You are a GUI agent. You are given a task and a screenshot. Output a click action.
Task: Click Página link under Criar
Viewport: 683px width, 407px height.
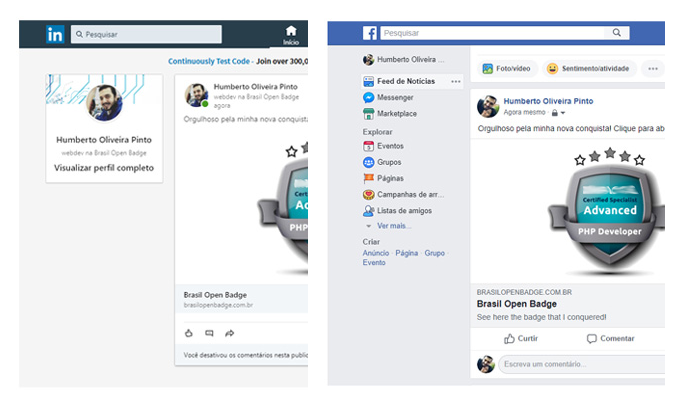pyautogui.click(x=406, y=253)
